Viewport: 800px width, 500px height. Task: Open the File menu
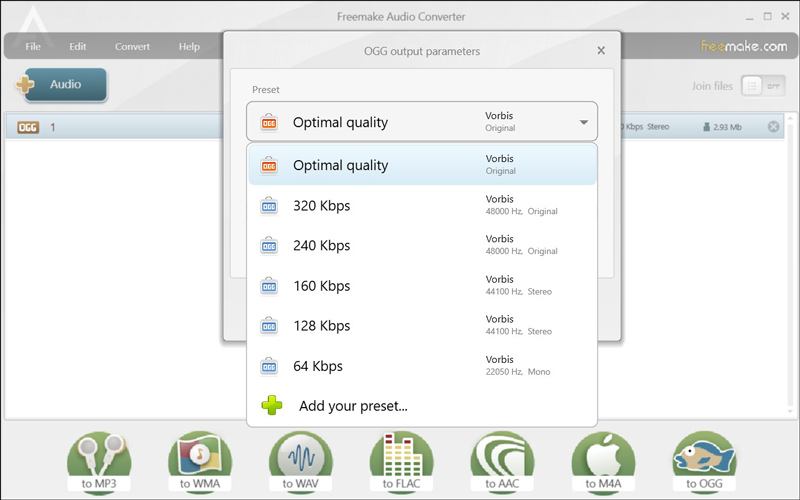click(x=33, y=46)
